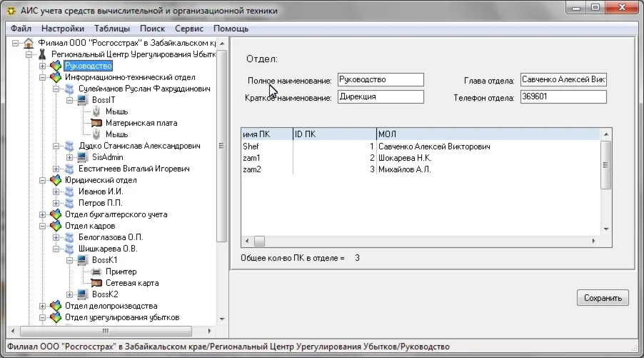644x358 pixels.
Task: Click the PC table vertical scrollbar thumb
Action: (606, 165)
